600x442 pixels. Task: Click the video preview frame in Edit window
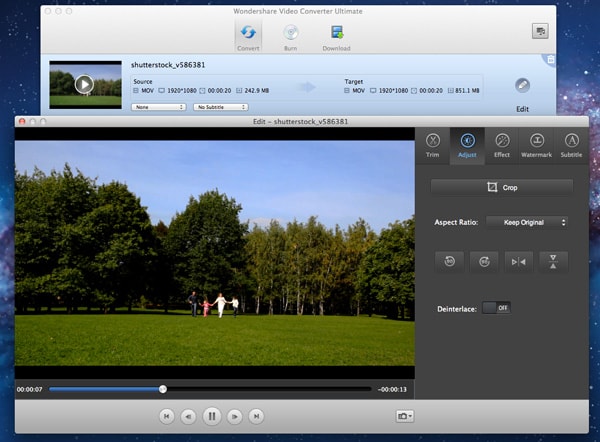tap(215, 253)
